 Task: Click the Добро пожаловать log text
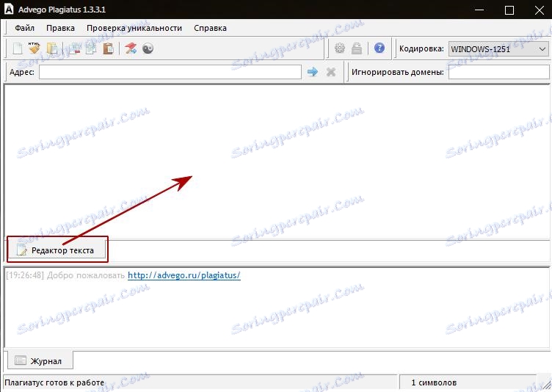click(x=86, y=275)
